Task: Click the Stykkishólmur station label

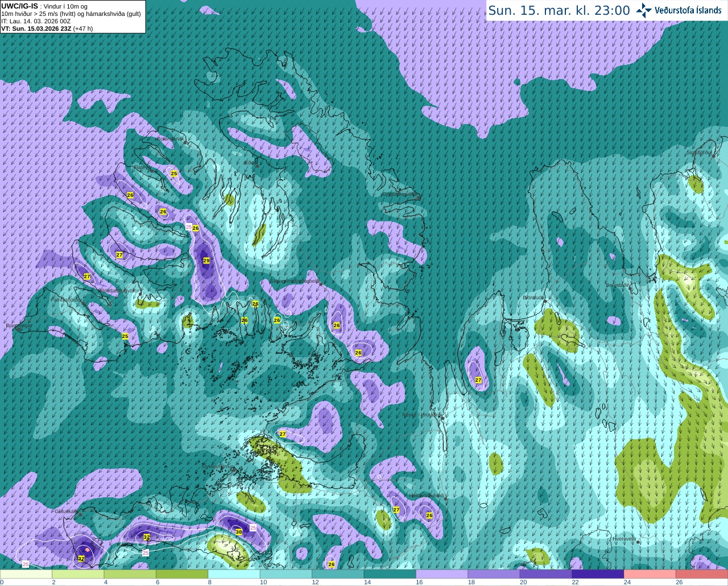Action: coord(218,467)
